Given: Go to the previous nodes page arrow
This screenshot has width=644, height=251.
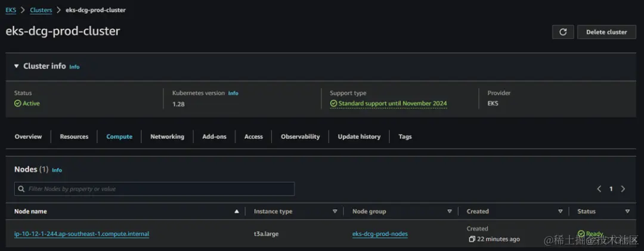Looking at the screenshot, I should click(599, 189).
